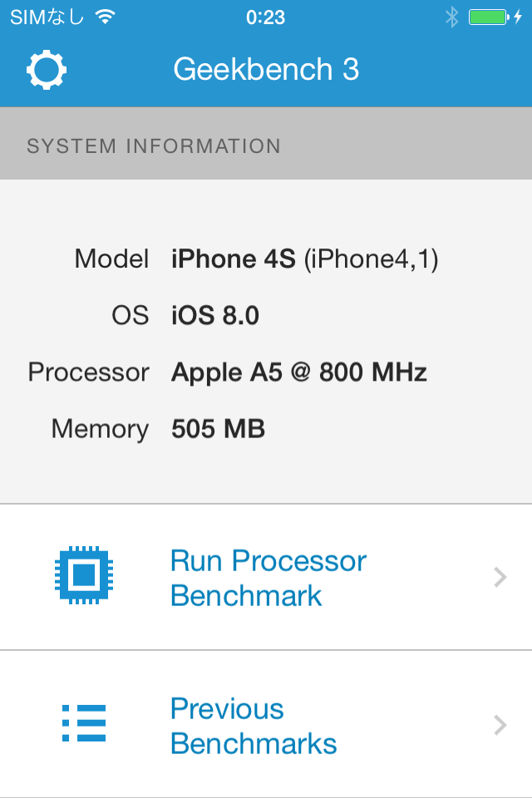
Task: Select the iOS 8.0 version text
Action: point(215,316)
